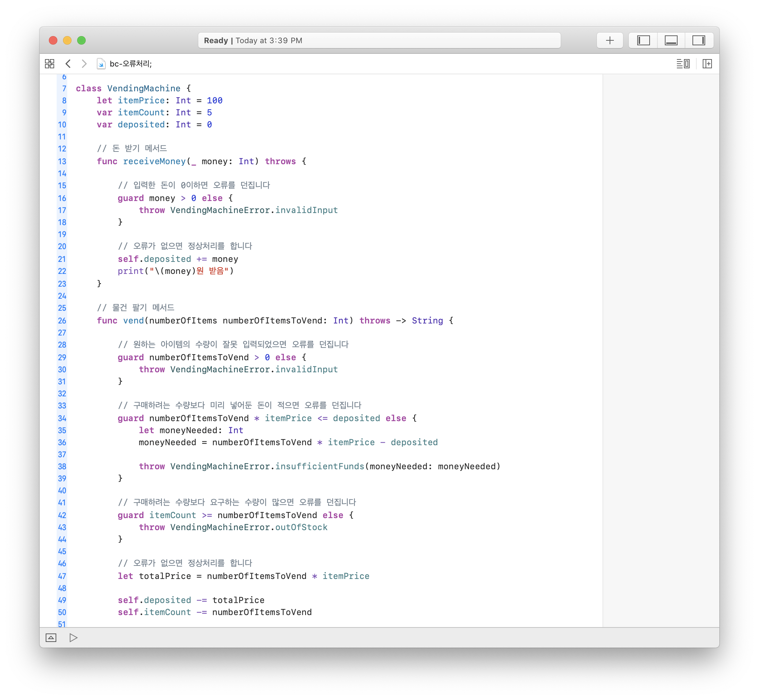
Task: Click the green zoom window button
Action: [81, 41]
